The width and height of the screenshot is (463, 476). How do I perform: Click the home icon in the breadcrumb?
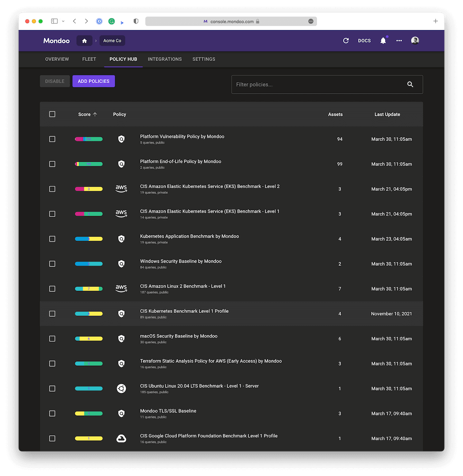tap(84, 40)
